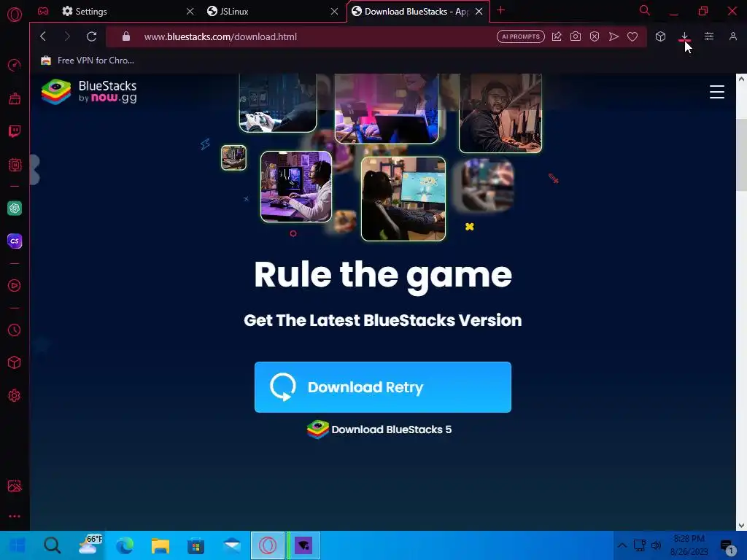
Task: Open Free VPN for Chrome bookmark
Action: [88, 61]
